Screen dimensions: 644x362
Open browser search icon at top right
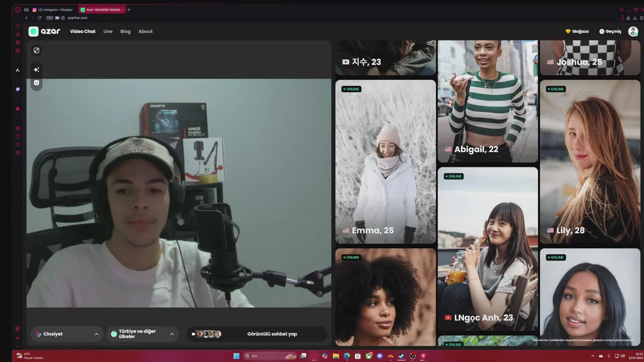point(621,10)
